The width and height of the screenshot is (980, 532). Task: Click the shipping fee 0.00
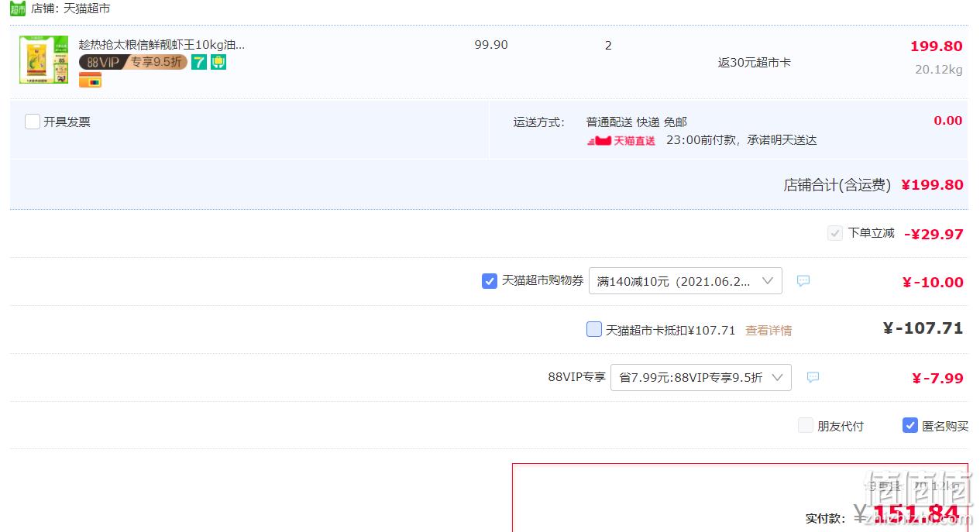click(x=948, y=121)
